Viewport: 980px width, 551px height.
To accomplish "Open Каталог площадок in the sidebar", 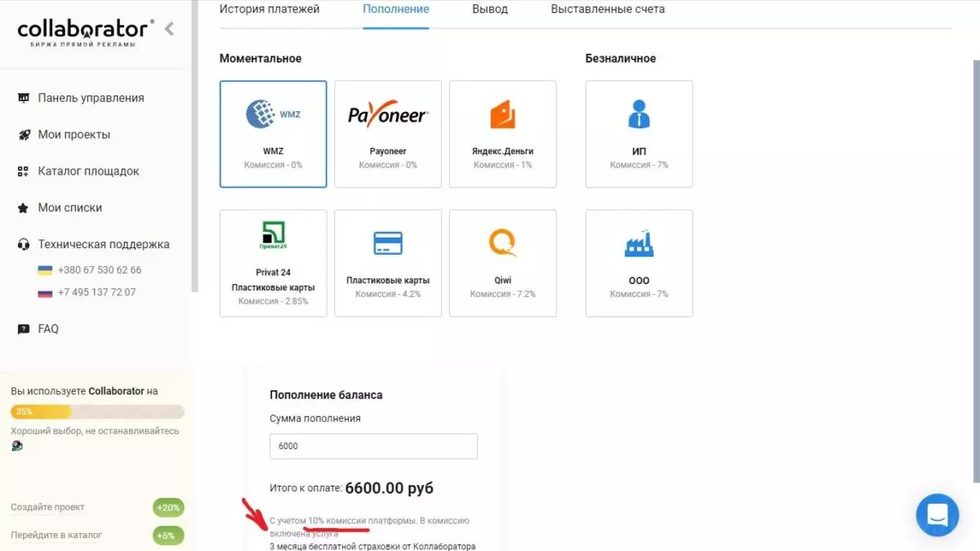I will 88,171.
